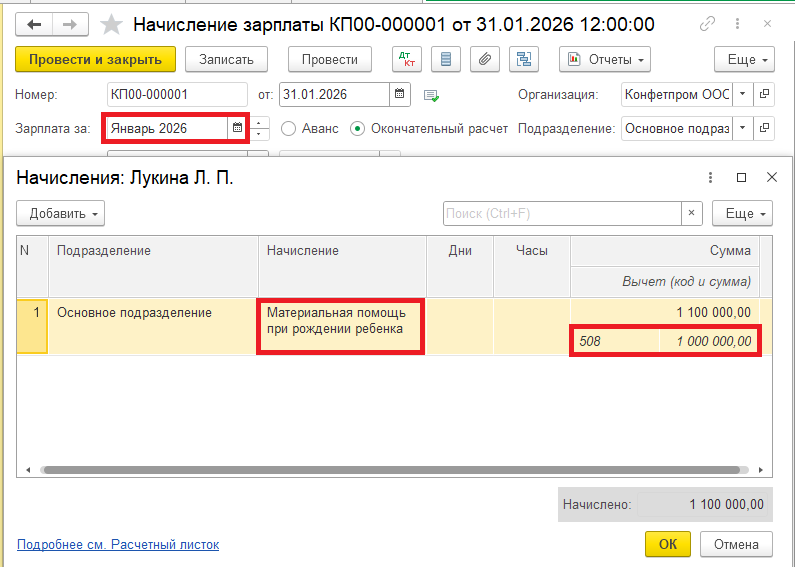
Task: Copy link via chain icon in title bar
Action: (x=707, y=24)
